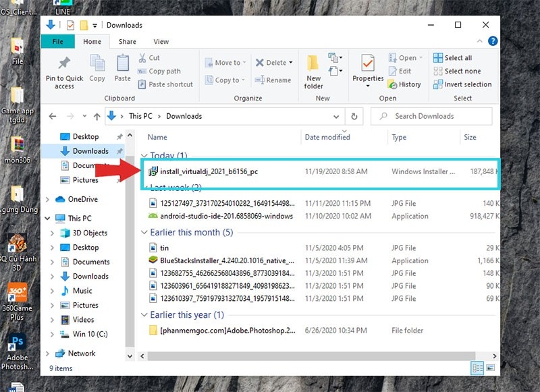Collapse the Earlier this year group

point(144,314)
